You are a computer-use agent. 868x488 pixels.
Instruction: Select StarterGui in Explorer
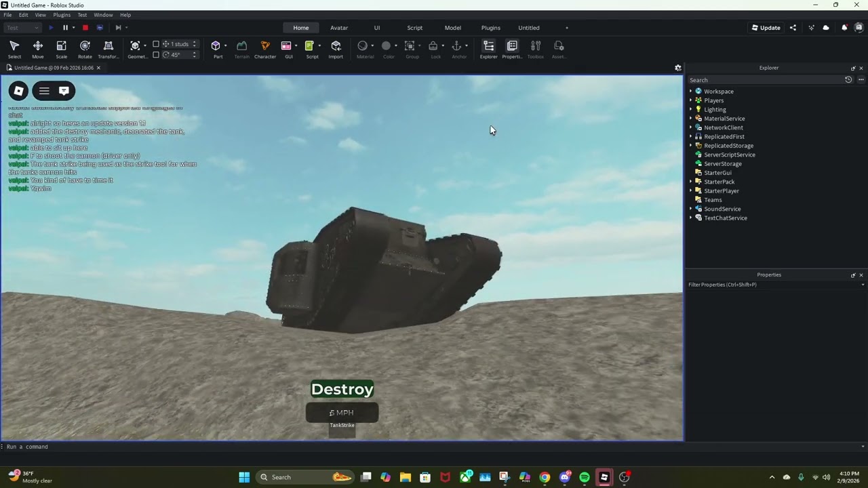(717, 173)
